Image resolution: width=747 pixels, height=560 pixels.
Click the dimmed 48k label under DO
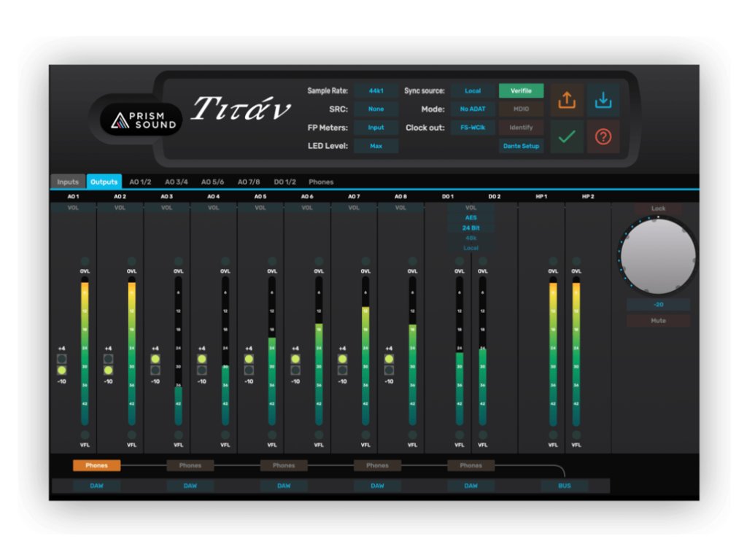471,238
